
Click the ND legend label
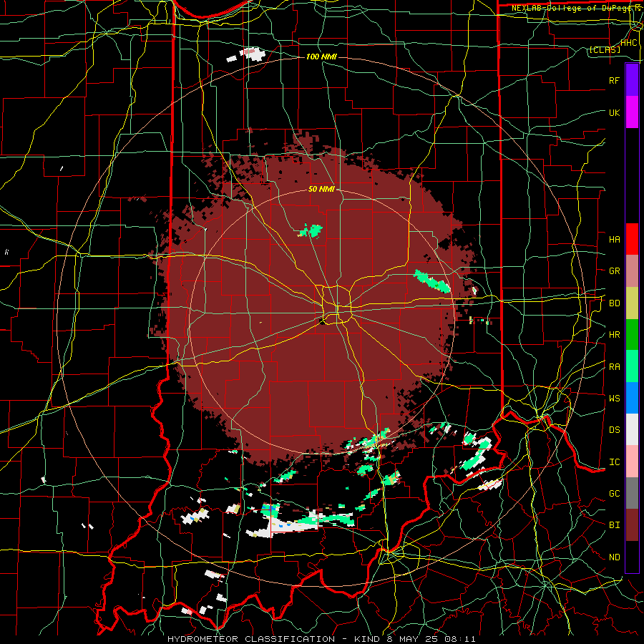pyautogui.click(x=614, y=557)
